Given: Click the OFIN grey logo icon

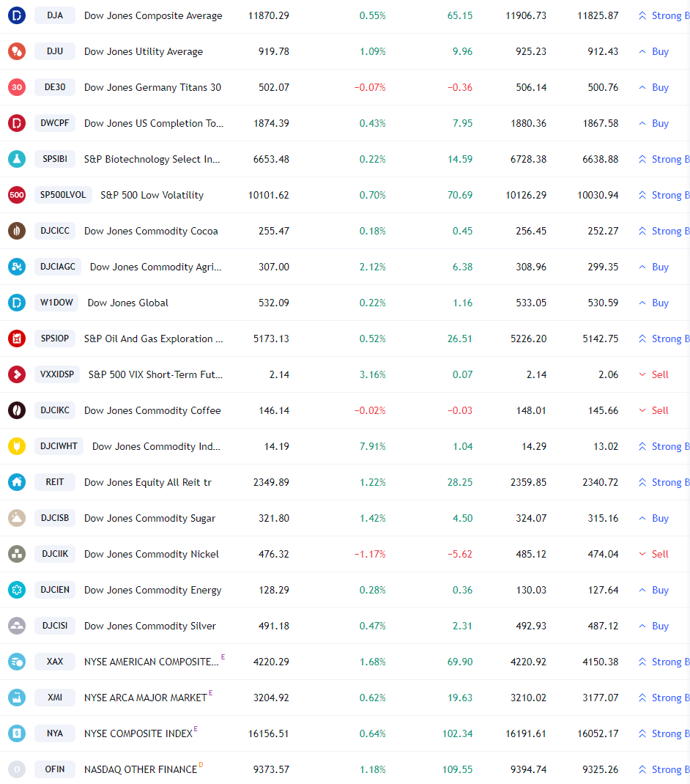Looking at the screenshot, I should click(x=17, y=769).
